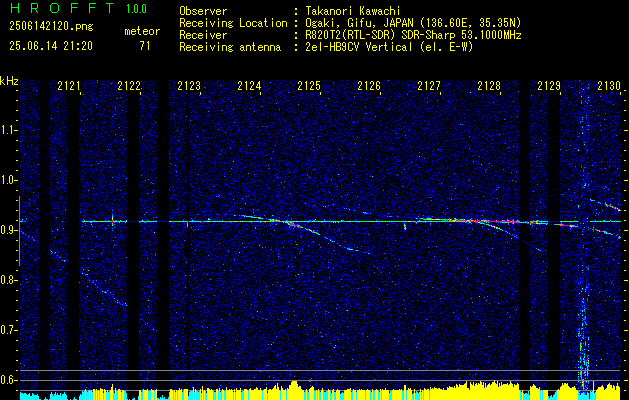Click the 2129 time marker
This screenshot has width=629, height=400.
pyautogui.click(x=548, y=86)
